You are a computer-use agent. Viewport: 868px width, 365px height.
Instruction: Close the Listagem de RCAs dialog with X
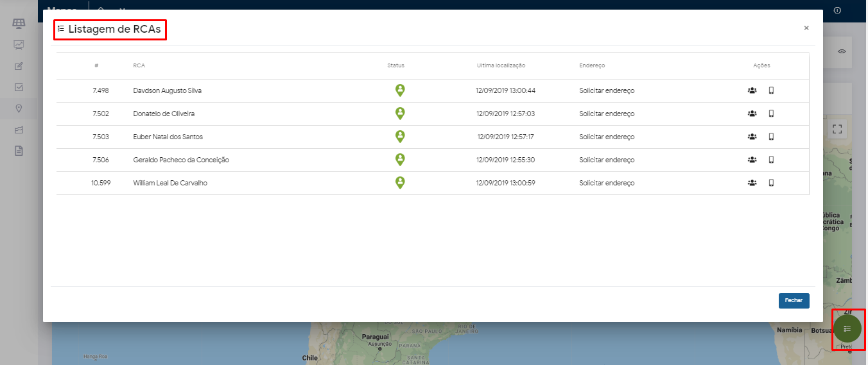coord(806,28)
